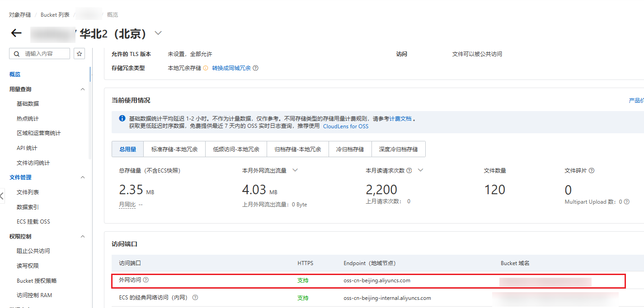
Task: Open 基础数据 in the sidebar
Action: coord(28,104)
